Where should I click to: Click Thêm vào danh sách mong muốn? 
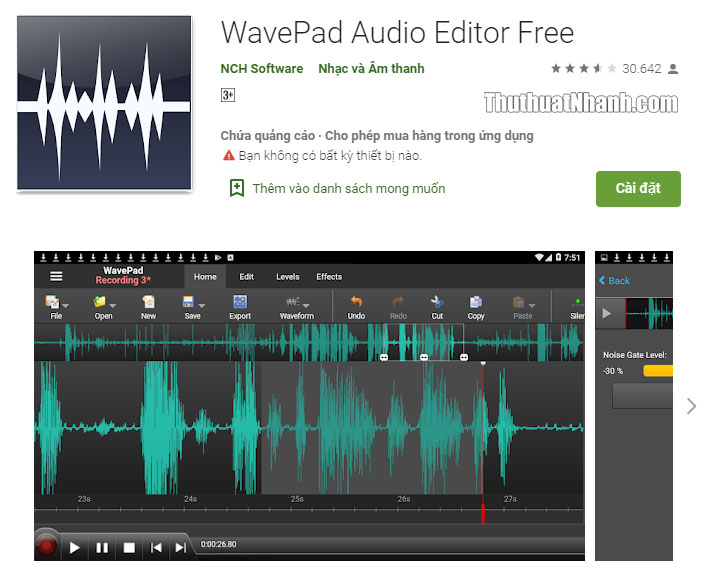coord(349,188)
